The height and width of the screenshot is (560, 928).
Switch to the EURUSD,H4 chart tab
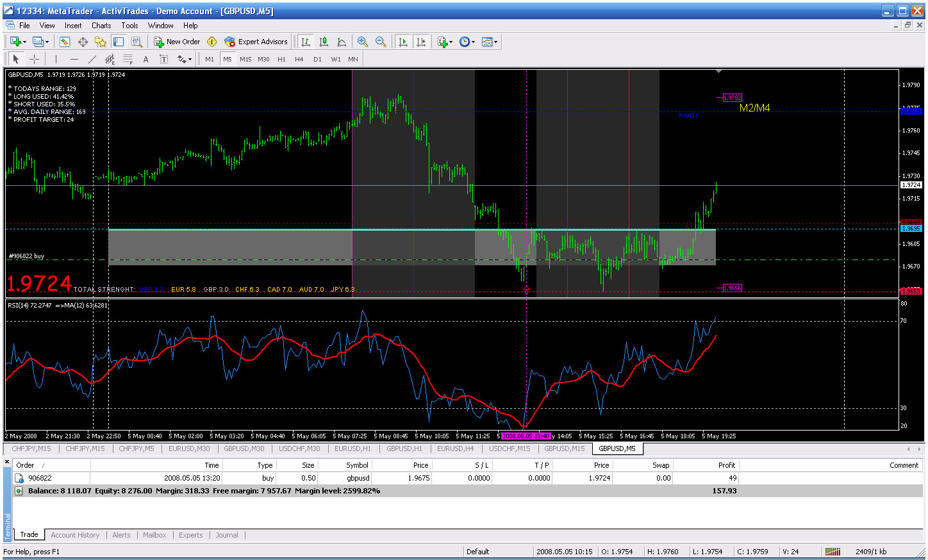pos(455,449)
